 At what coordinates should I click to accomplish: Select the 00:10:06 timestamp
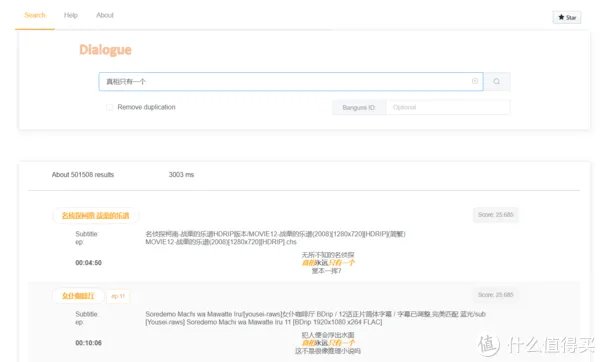[x=88, y=343]
